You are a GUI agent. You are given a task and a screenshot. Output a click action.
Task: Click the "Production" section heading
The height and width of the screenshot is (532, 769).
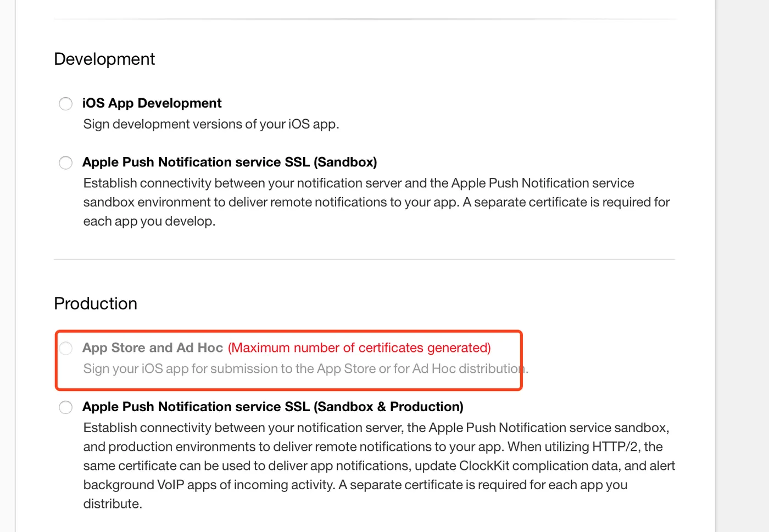[96, 304]
